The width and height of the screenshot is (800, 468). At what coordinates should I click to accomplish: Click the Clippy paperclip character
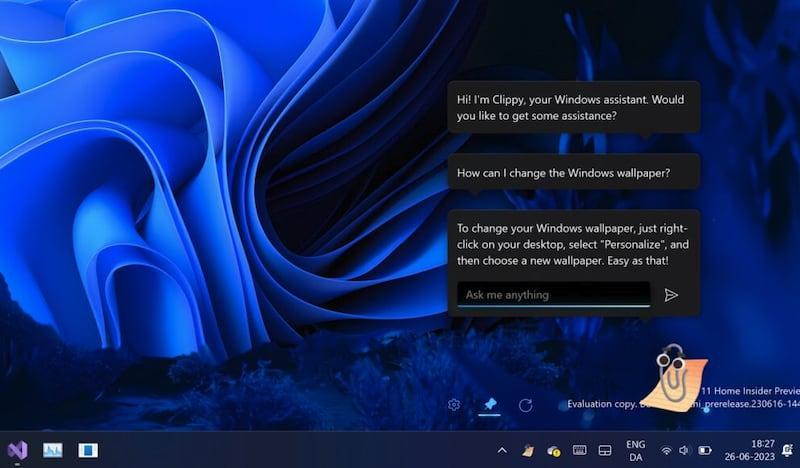tap(672, 378)
